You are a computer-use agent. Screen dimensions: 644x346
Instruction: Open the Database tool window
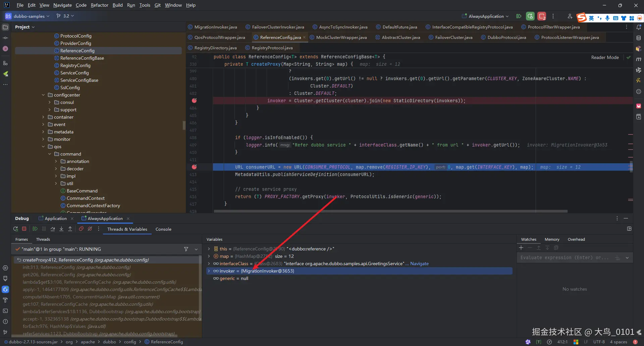coord(639,38)
